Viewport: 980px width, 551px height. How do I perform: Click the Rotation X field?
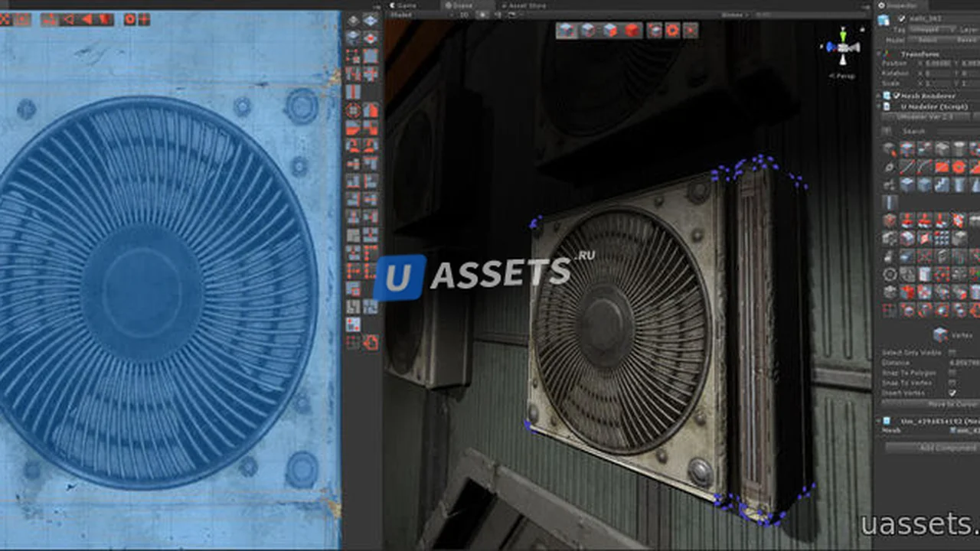pos(938,73)
